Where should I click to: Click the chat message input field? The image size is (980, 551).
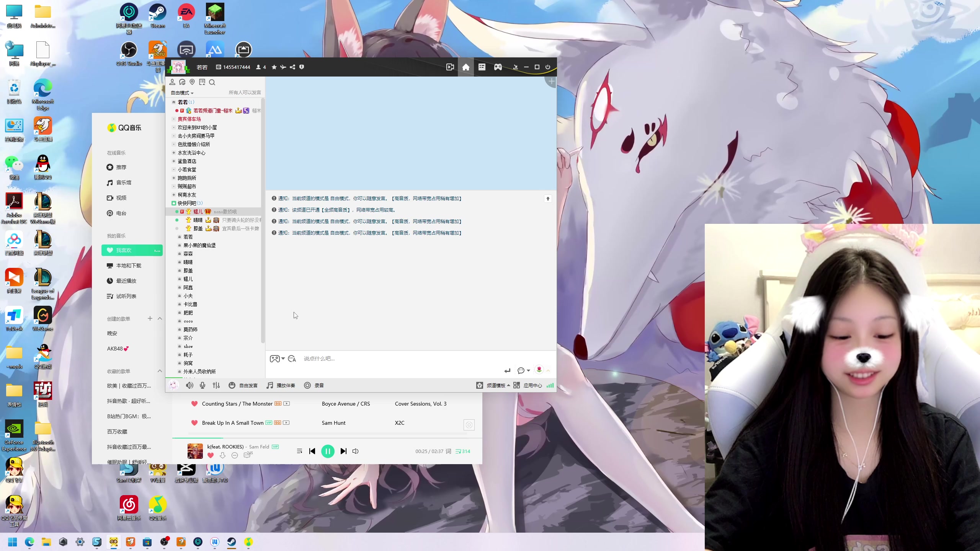click(x=402, y=359)
